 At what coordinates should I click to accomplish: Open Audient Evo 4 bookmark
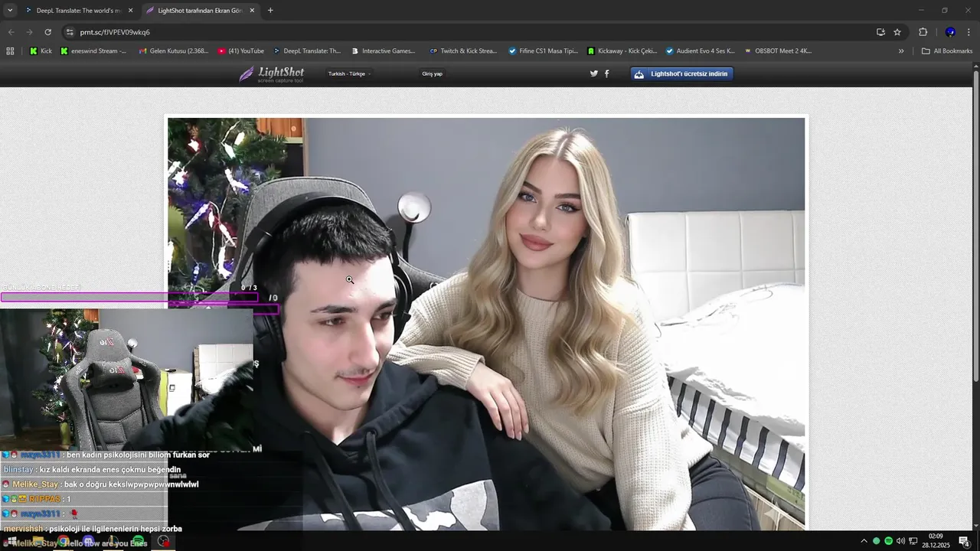click(700, 51)
